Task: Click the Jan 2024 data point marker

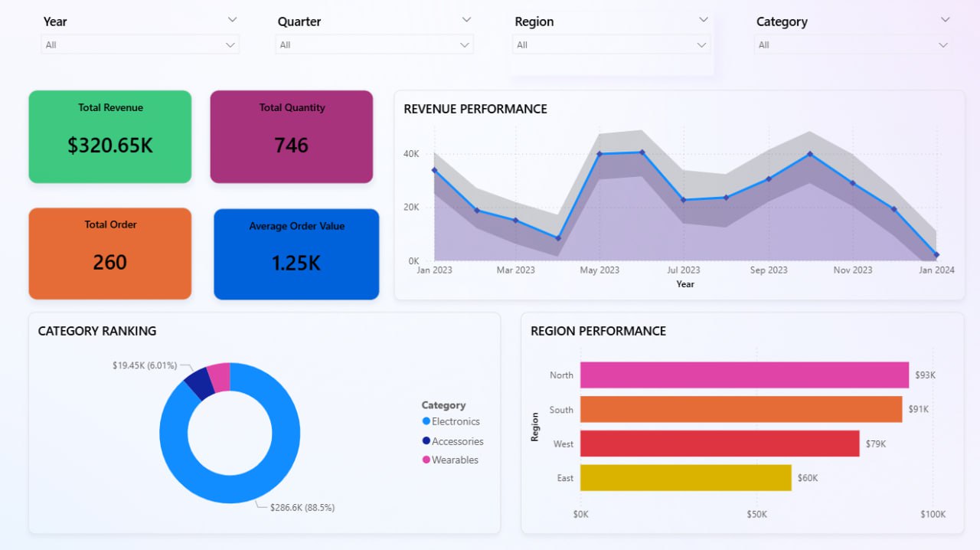Action: tap(936, 255)
